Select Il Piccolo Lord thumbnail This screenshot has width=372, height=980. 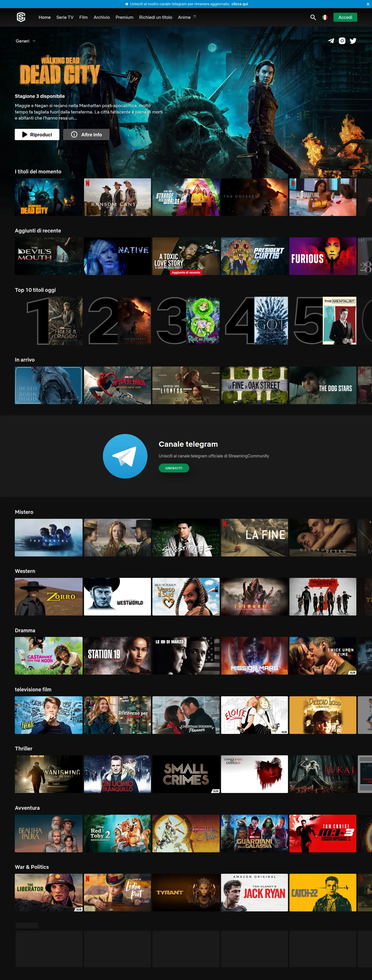coord(323,715)
